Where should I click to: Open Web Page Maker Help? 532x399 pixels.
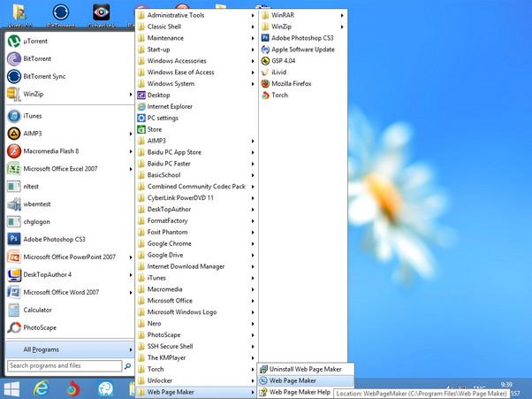tap(295, 392)
